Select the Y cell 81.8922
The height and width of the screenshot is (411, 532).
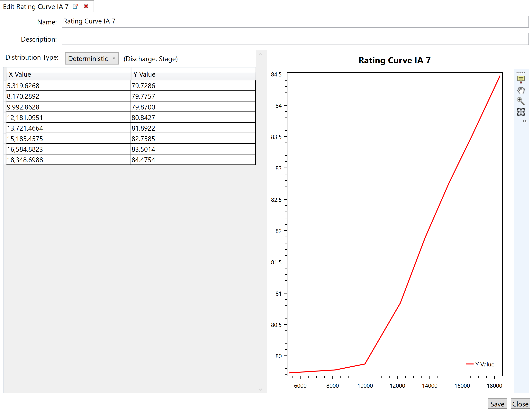pyautogui.click(x=193, y=128)
